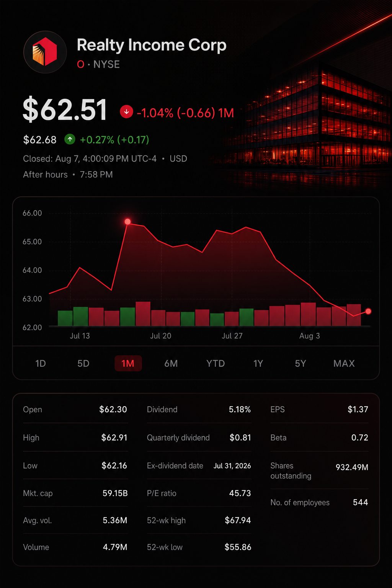392x588 pixels.
Task: Click the Shares outstanding label
Action: pos(291,471)
